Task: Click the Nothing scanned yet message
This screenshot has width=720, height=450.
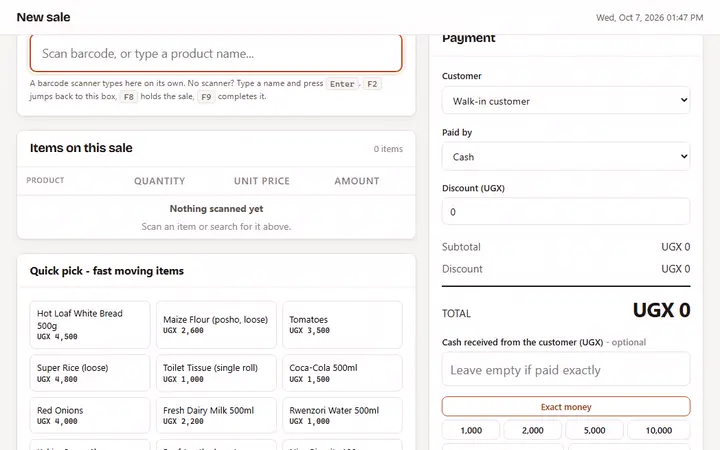Action: (x=216, y=208)
